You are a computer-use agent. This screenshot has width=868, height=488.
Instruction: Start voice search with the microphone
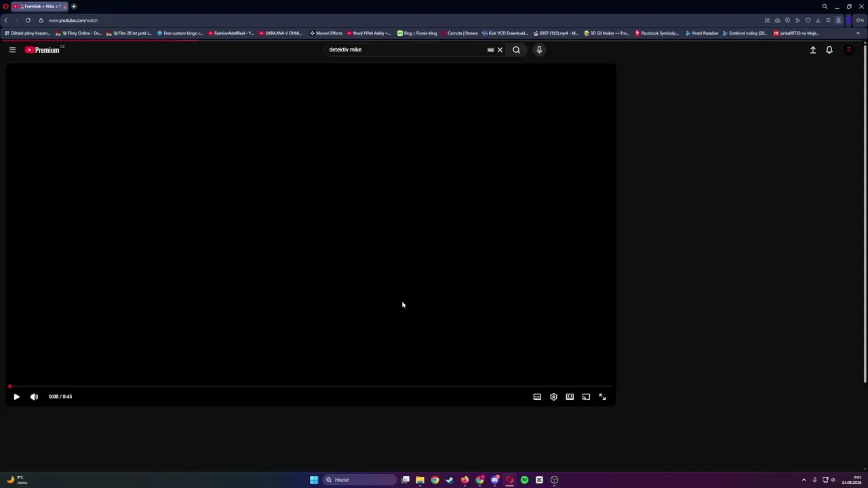pos(539,49)
